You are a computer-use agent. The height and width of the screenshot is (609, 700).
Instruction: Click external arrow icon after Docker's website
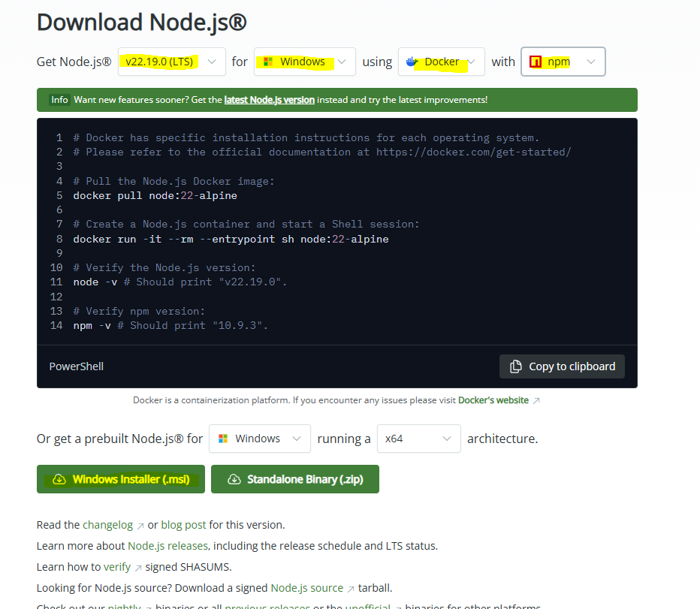click(x=536, y=401)
